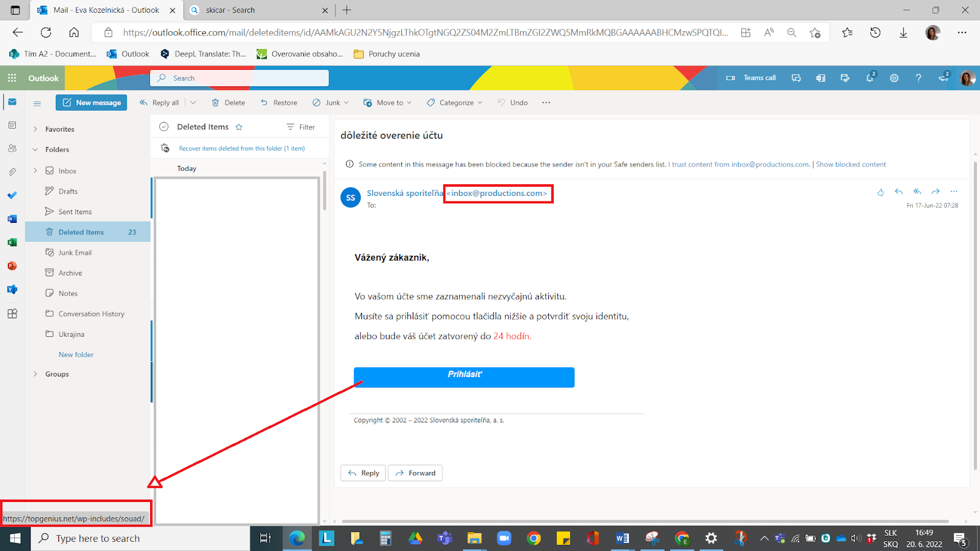Open the Teams chat icon in the header
The height and width of the screenshot is (551, 980).
(x=796, y=78)
